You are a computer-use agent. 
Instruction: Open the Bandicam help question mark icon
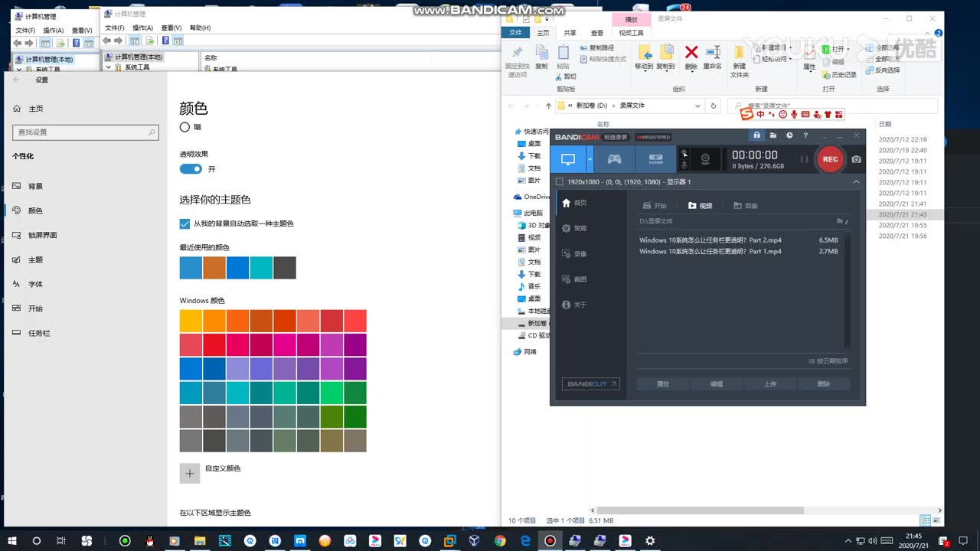coord(805,135)
